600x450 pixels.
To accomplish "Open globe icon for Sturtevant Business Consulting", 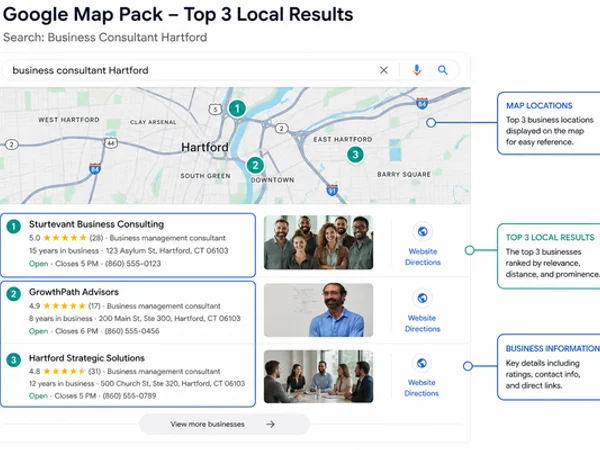I will click(x=422, y=232).
